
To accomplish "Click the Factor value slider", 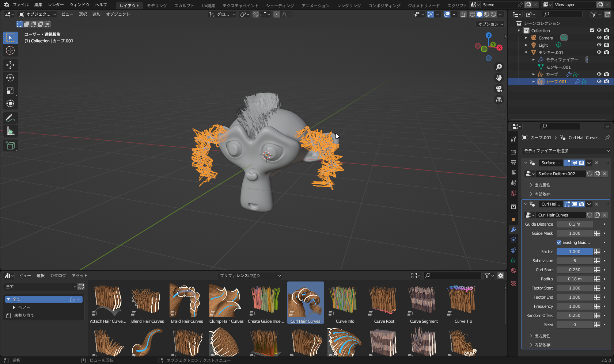I will [x=575, y=252].
